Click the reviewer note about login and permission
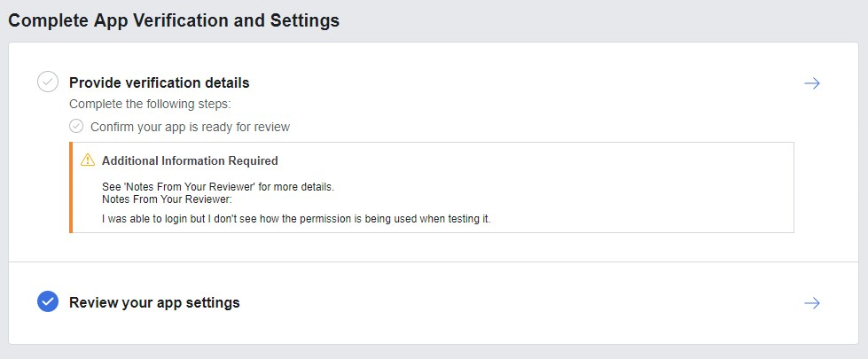The height and width of the screenshot is (359, 868). point(296,218)
